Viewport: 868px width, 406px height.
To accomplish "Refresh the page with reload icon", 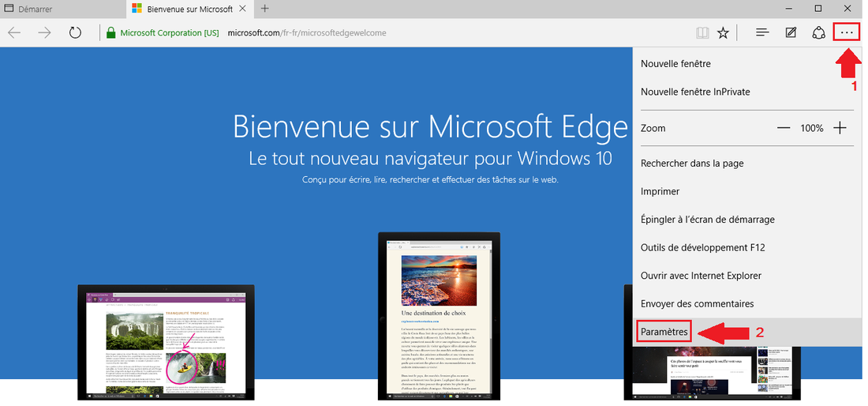I will (x=75, y=32).
